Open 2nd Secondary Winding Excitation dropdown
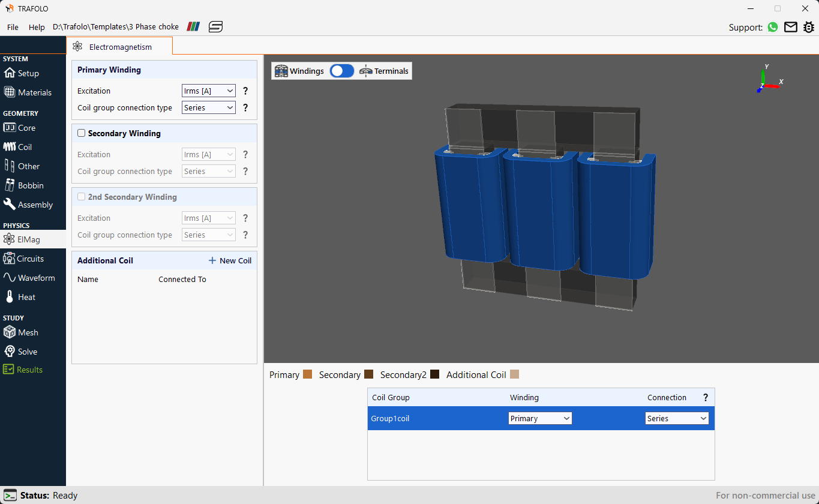 point(208,218)
